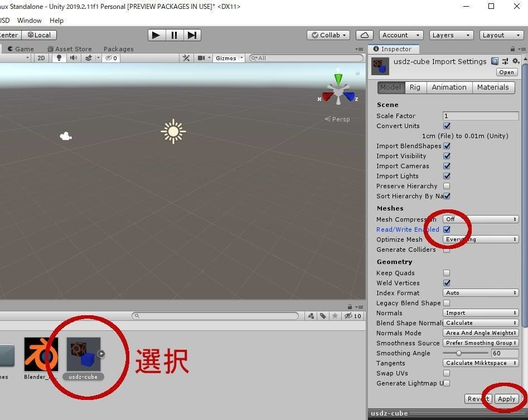This screenshot has width=528, height=420.
Task: Switch to the Game tab
Action: [21, 49]
